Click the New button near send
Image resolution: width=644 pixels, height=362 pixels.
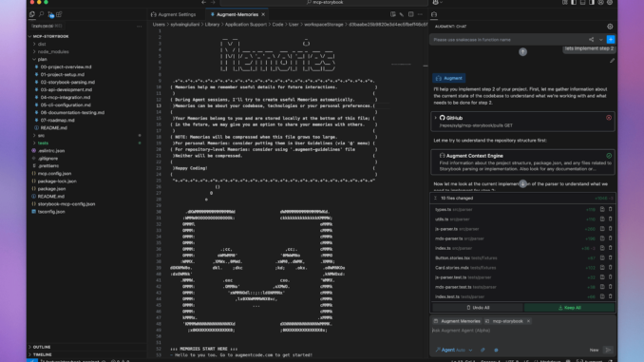(x=594, y=350)
